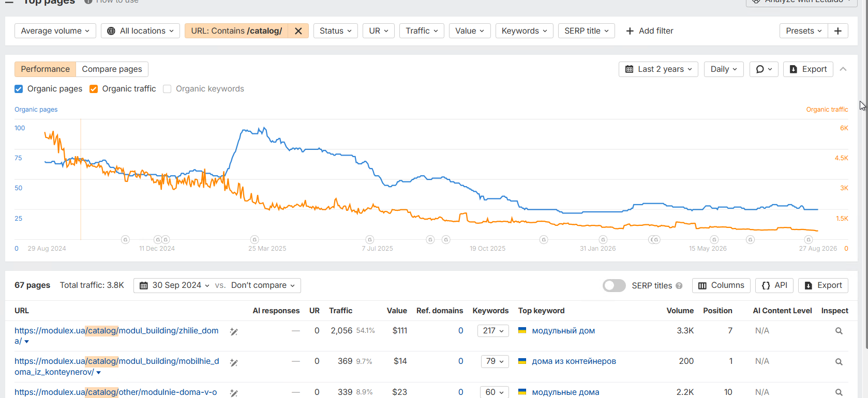Open the modulnie-doma-v-o URL link
The image size is (868, 398).
point(115,392)
